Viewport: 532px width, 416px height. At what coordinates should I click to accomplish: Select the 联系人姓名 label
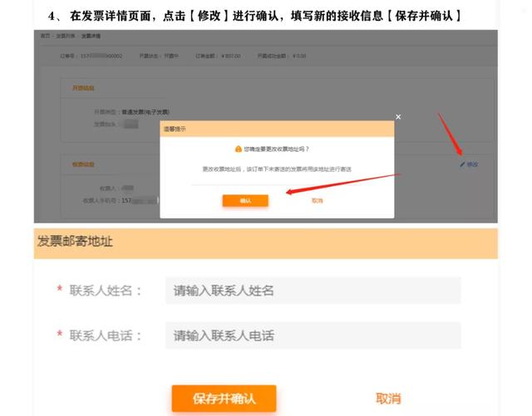[106, 291]
